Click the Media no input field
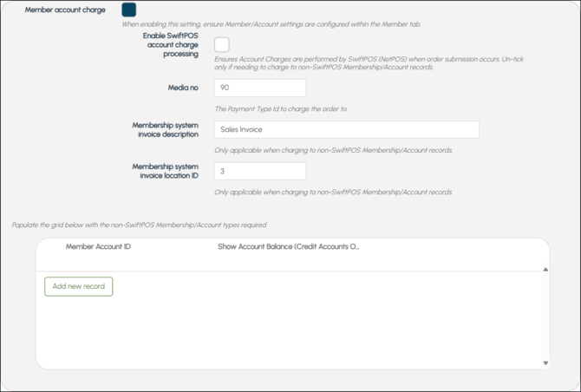This screenshot has width=581, height=392. click(x=259, y=88)
